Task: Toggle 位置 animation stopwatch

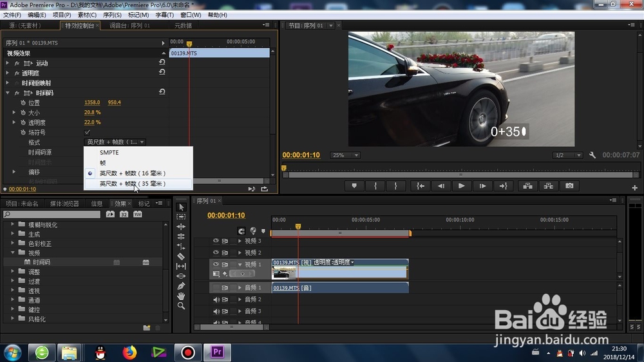Action: click(23, 102)
